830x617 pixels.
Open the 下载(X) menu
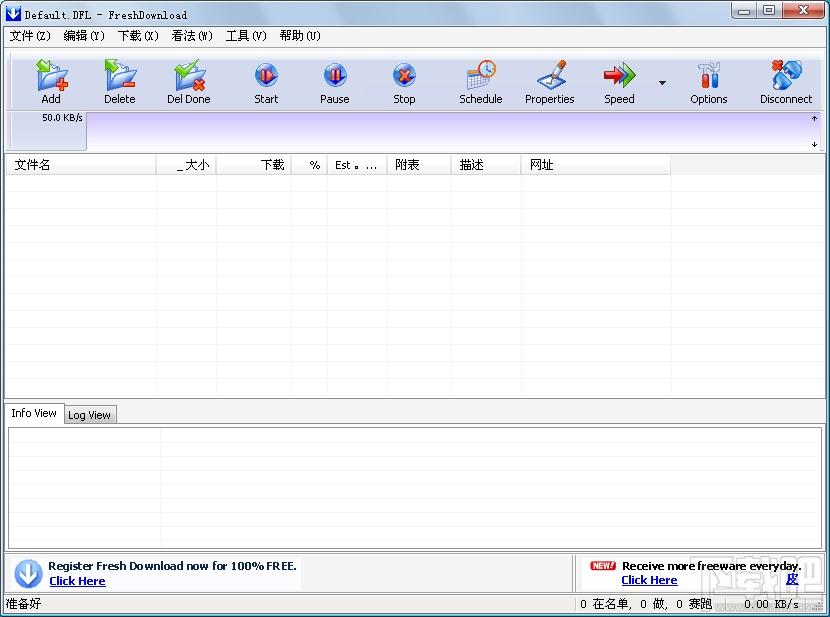click(138, 36)
